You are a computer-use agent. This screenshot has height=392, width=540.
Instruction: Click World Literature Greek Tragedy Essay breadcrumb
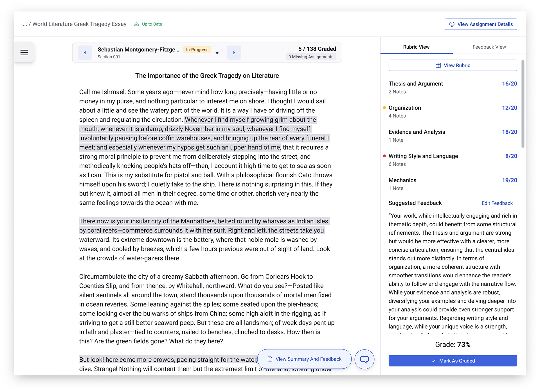click(x=79, y=24)
